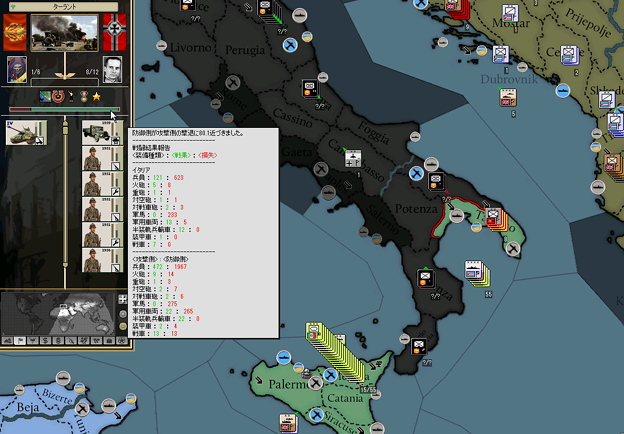624x434 pixels.
Task: Toggle the fifth map mode button right of the S button
Action: click(58, 341)
